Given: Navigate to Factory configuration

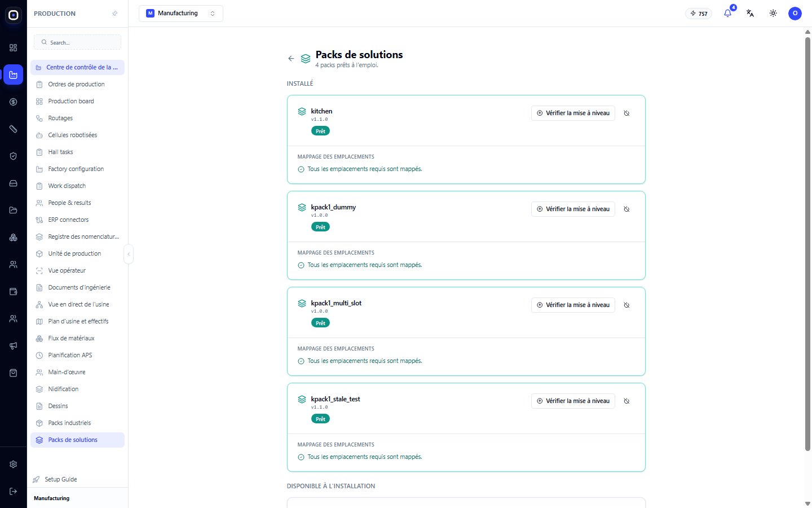Looking at the screenshot, I should click(x=77, y=169).
